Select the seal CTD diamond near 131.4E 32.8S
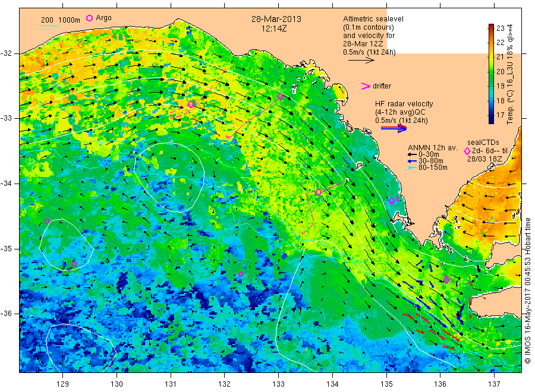Image resolution: width=535 pixels, height=392 pixels. pyautogui.click(x=191, y=105)
